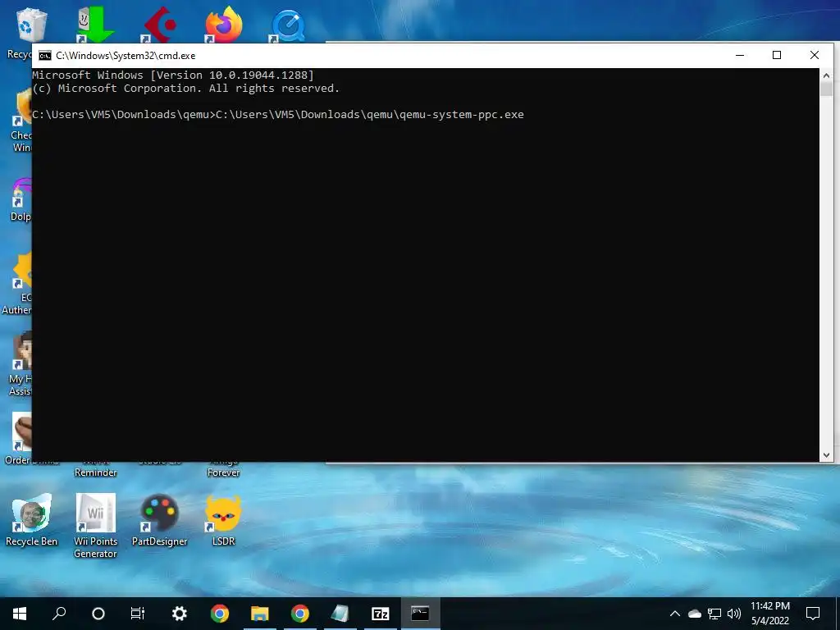Click the Microsoft Windows version line

click(x=173, y=75)
